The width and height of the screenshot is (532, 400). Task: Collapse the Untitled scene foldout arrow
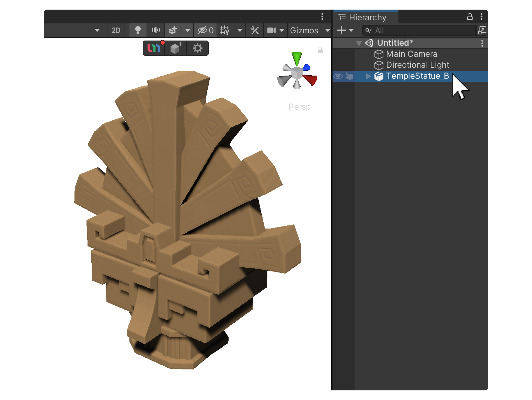(359, 43)
